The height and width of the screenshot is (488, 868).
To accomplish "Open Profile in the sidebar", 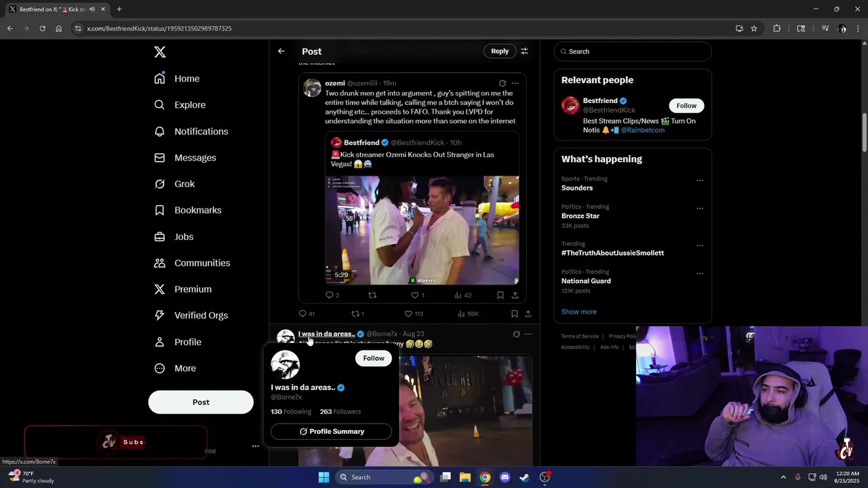I will (178, 342).
